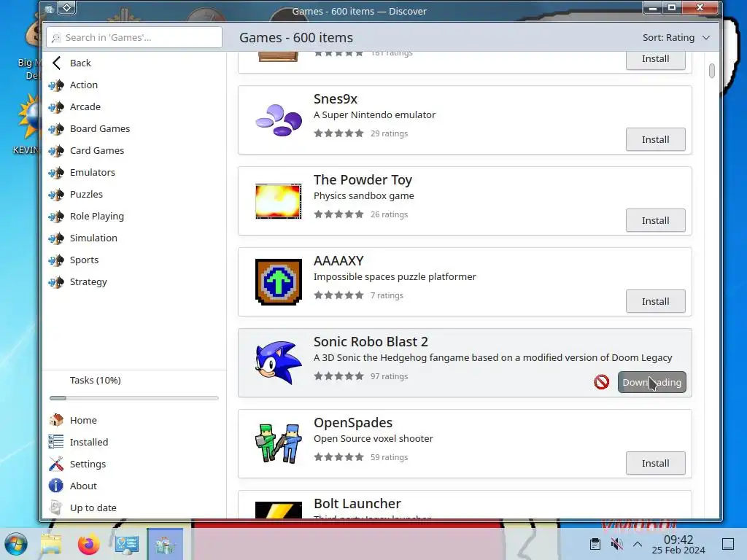Click the Discover taskbar entry
This screenshot has height=560, width=747.
coord(165,544)
